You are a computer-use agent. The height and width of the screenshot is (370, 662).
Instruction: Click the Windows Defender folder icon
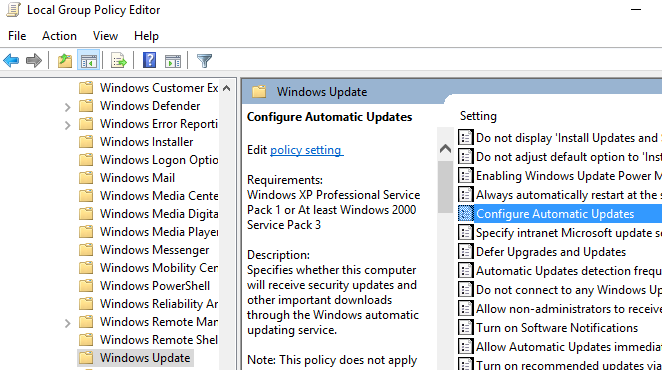tap(86, 106)
